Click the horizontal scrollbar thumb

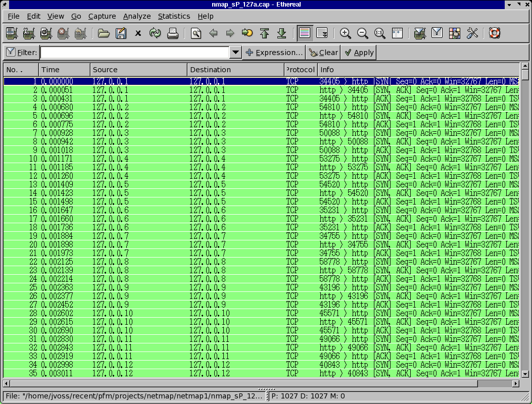tap(244, 384)
